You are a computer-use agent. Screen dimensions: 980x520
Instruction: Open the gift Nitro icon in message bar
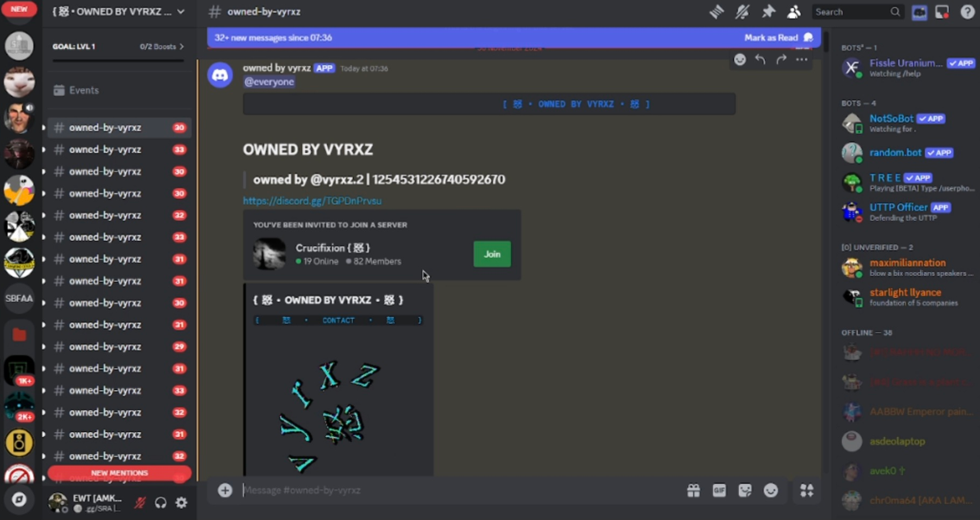693,490
